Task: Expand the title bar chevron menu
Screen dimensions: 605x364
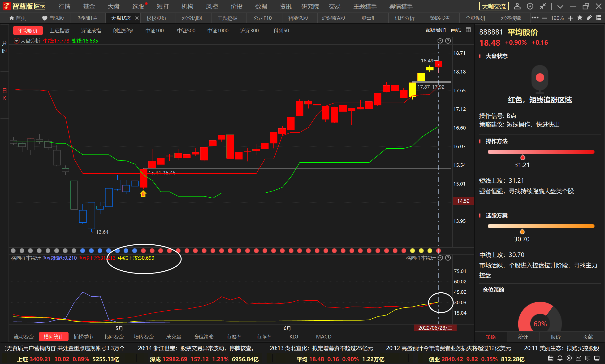Action: point(560,7)
